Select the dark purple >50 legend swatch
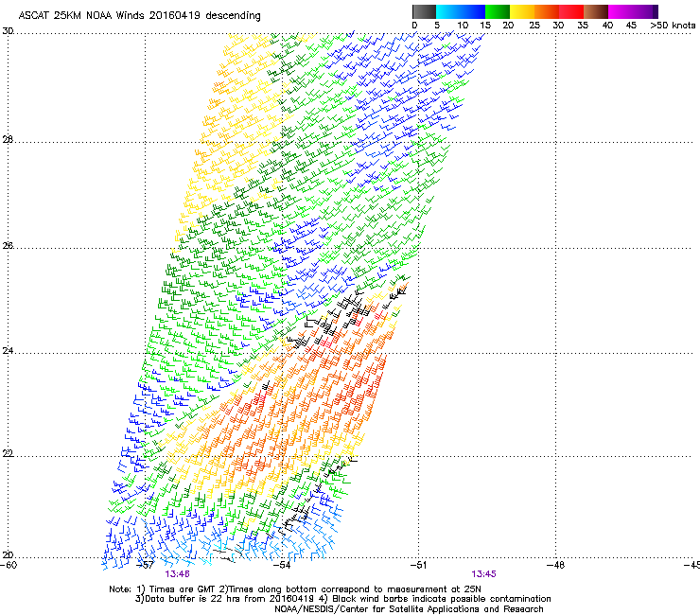700x615 pixels. pos(655,11)
